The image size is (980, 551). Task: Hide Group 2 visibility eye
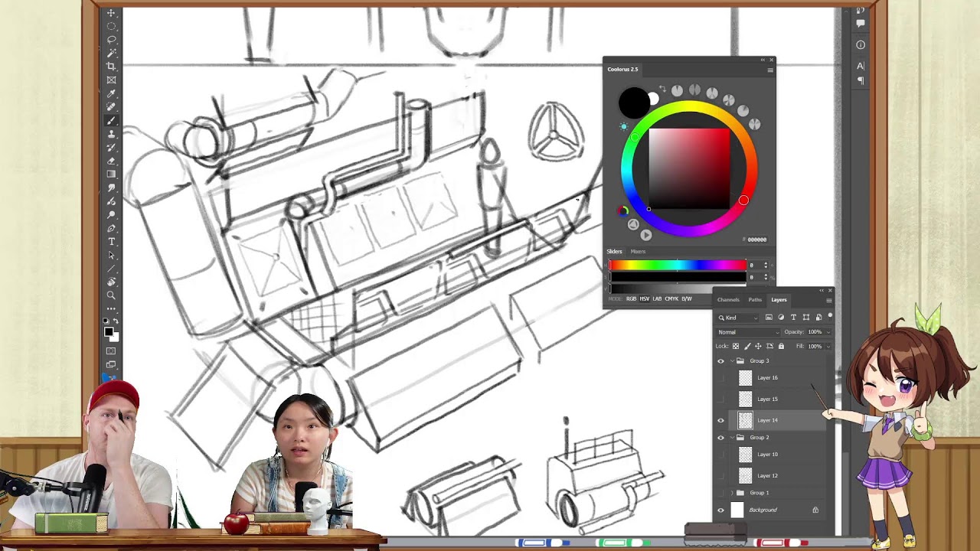tap(720, 438)
